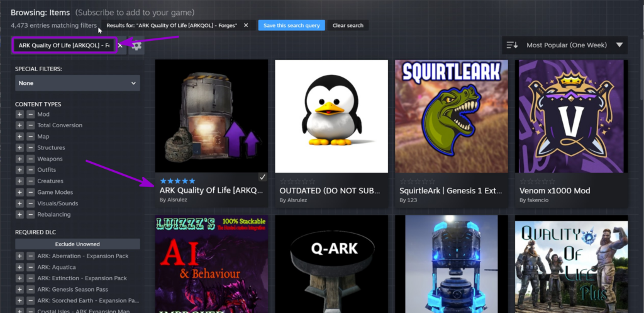Include ARK: Scorched Earth DLC filter
This screenshot has height=313, width=644.
point(19,300)
